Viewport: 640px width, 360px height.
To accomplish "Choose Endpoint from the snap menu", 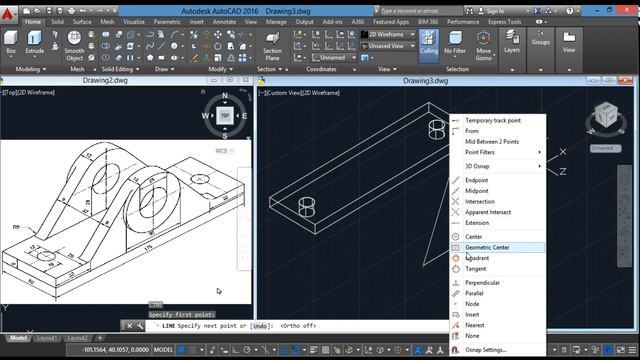I will (498, 180).
